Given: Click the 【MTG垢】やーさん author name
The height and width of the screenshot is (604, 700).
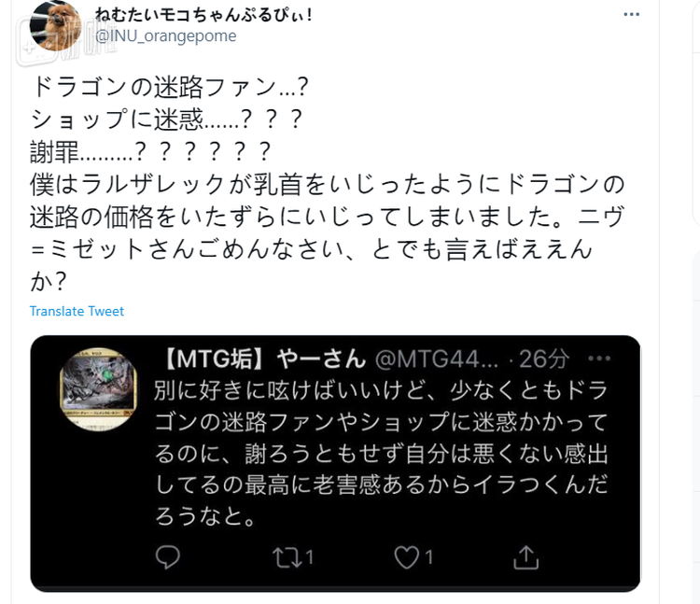Looking at the screenshot, I should click(x=264, y=358).
